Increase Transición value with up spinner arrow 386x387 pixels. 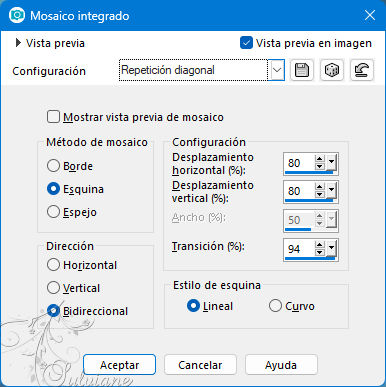(319, 245)
